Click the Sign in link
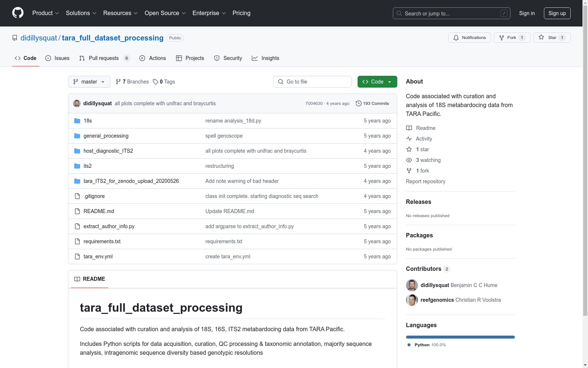Image resolution: width=588 pixels, height=368 pixels. 527,13
